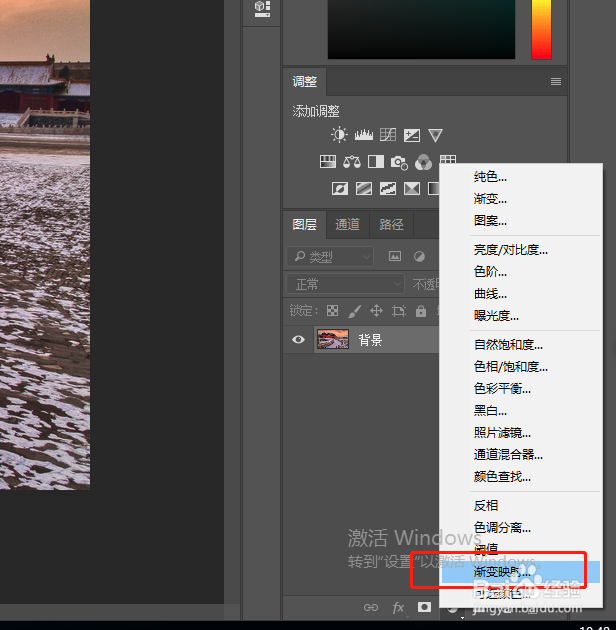Toggle lock transparent pixels
The height and width of the screenshot is (630, 616).
tap(332, 311)
